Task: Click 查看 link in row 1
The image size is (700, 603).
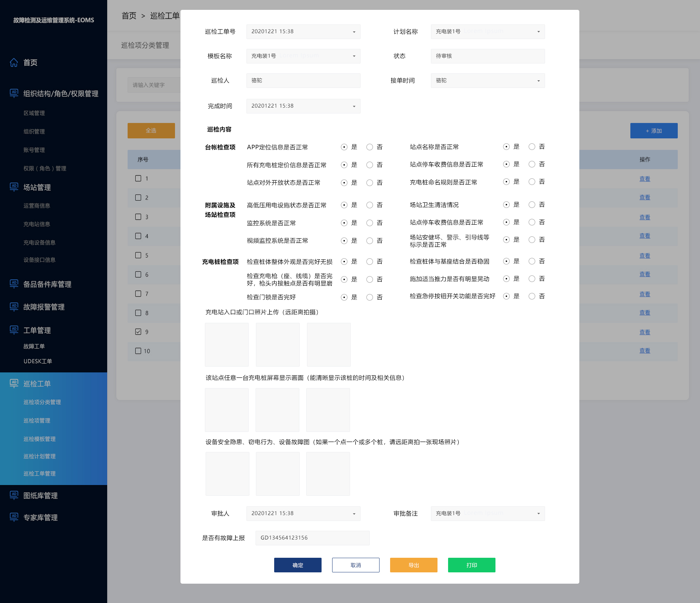Action: (645, 179)
